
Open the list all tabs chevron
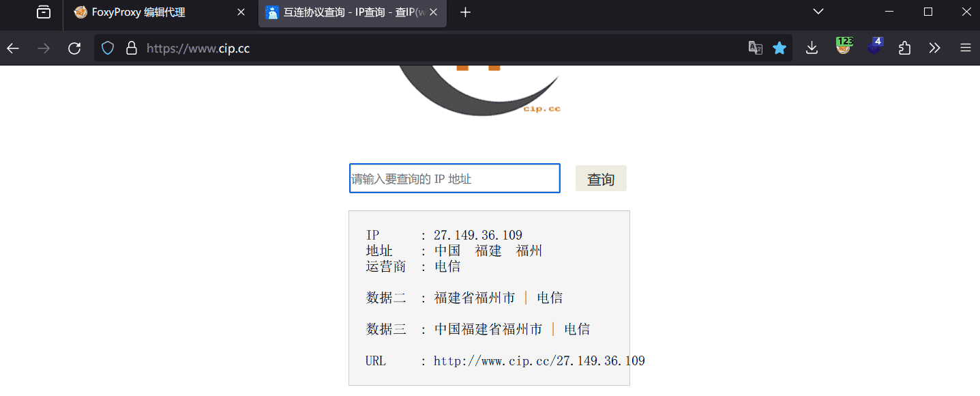click(x=817, y=11)
